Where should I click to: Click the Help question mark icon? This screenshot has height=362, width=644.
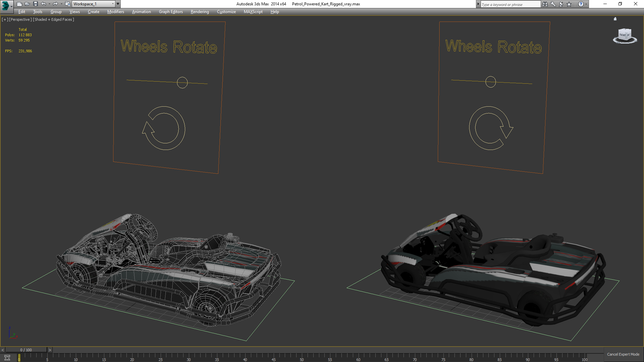pos(581,4)
